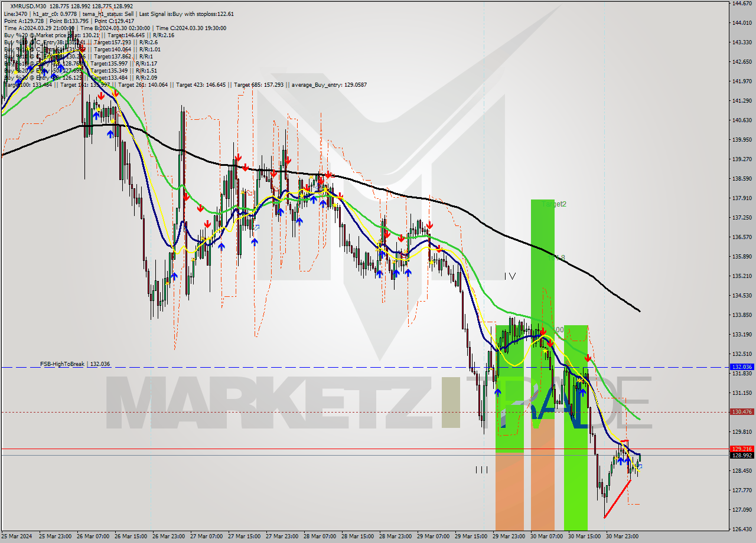Viewport: 756px width, 543px height.
Task: Click the blue 132.036 price tag
Action: pyautogui.click(x=742, y=367)
